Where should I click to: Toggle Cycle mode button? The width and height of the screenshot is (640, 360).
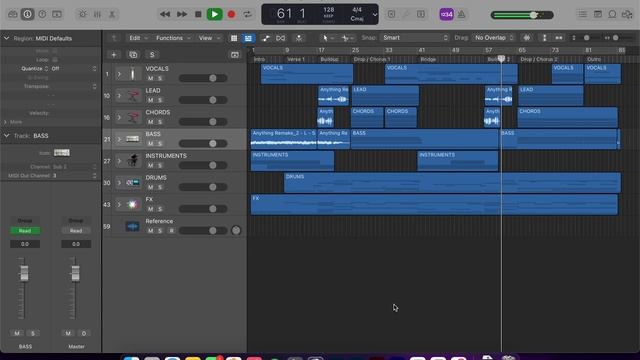[247, 14]
